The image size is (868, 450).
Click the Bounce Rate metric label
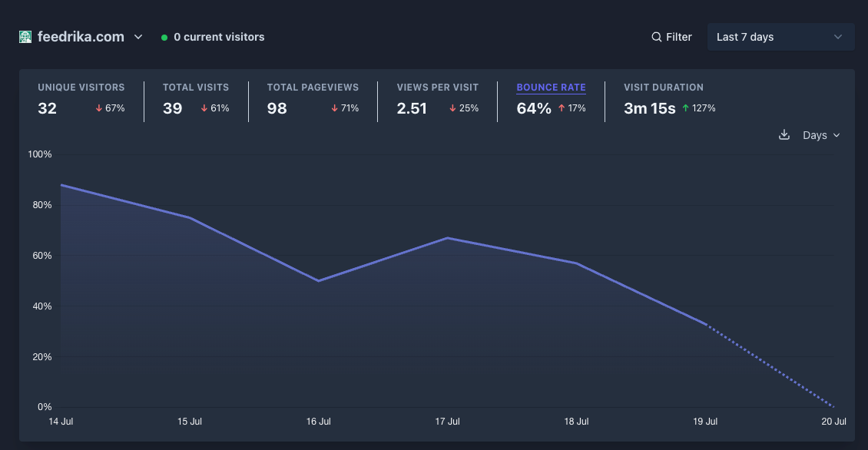(x=551, y=88)
